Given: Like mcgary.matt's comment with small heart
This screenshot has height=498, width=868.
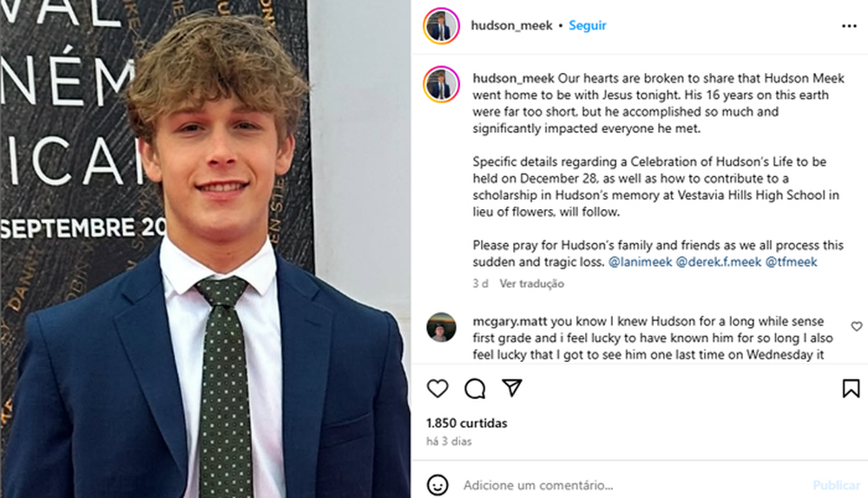Looking at the screenshot, I should 857,327.
